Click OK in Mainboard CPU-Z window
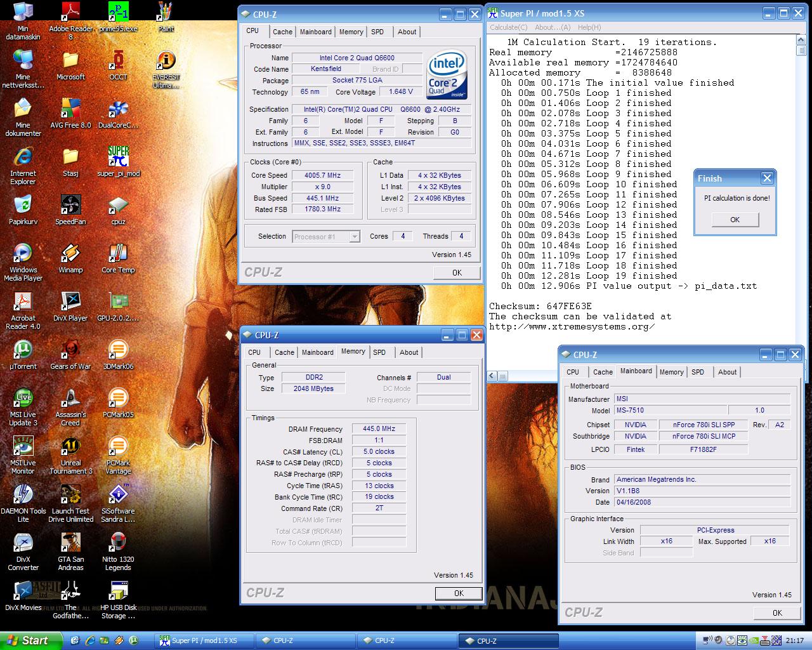This screenshot has width=812, height=650. click(777, 613)
